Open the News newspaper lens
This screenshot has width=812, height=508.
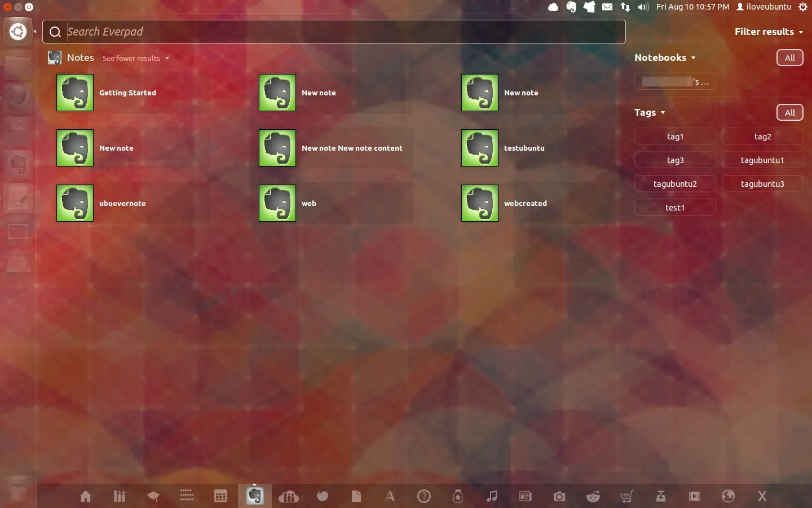[x=526, y=496]
